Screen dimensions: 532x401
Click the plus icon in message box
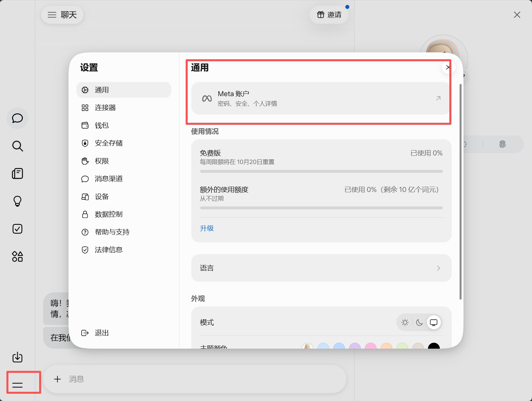coord(57,379)
